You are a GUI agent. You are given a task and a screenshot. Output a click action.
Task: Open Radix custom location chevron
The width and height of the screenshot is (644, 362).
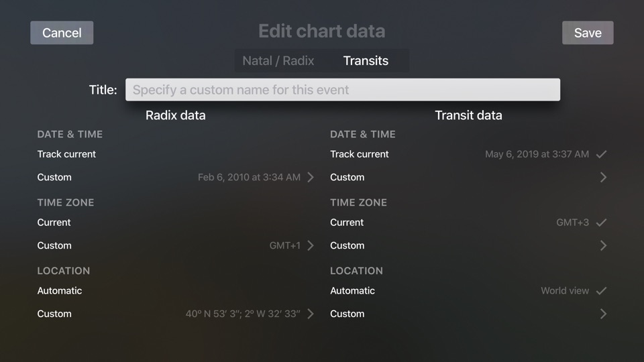click(x=311, y=314)
